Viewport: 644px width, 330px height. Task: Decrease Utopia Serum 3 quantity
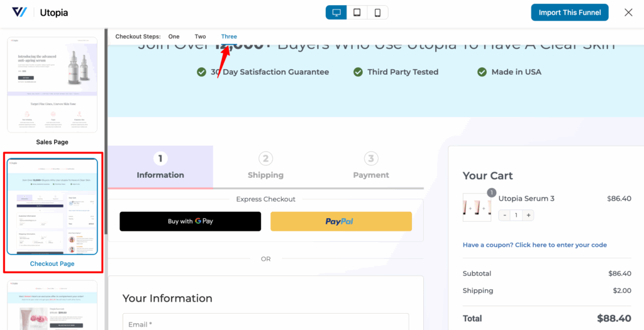[504, 215]
